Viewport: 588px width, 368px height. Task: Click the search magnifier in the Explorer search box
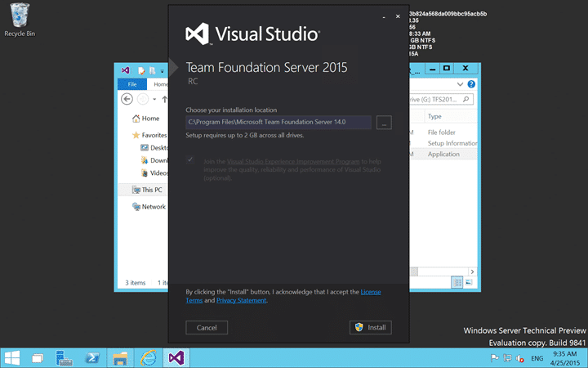point(465,99)
